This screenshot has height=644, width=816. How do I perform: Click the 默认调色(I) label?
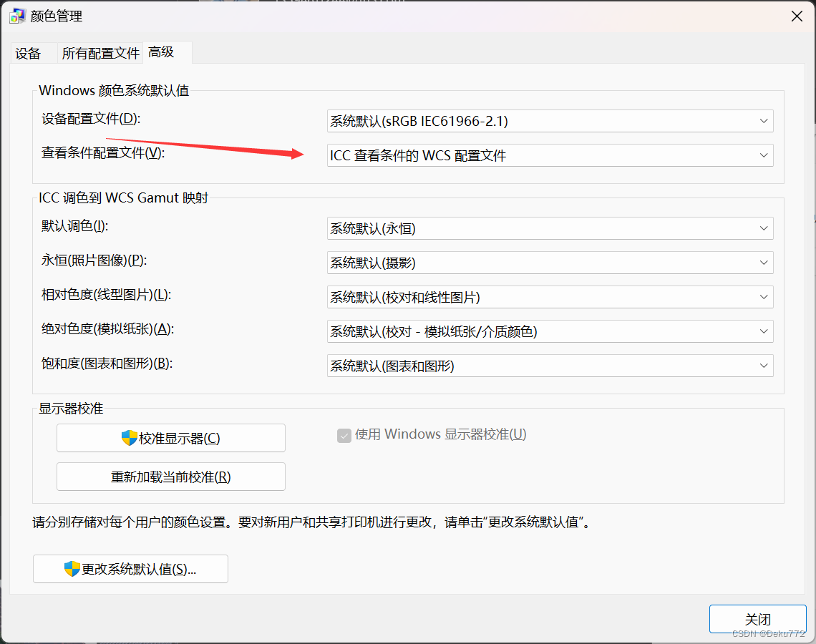(x=75, y=226)
